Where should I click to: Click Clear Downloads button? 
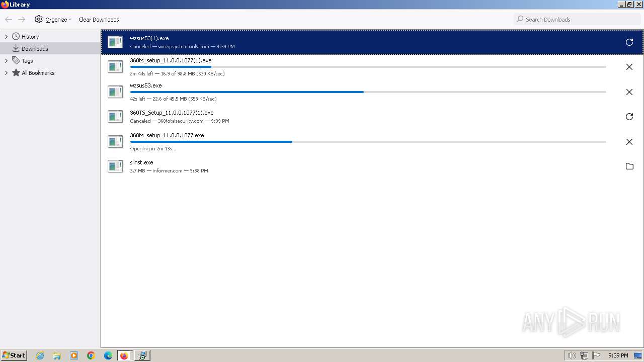(99, 20)
